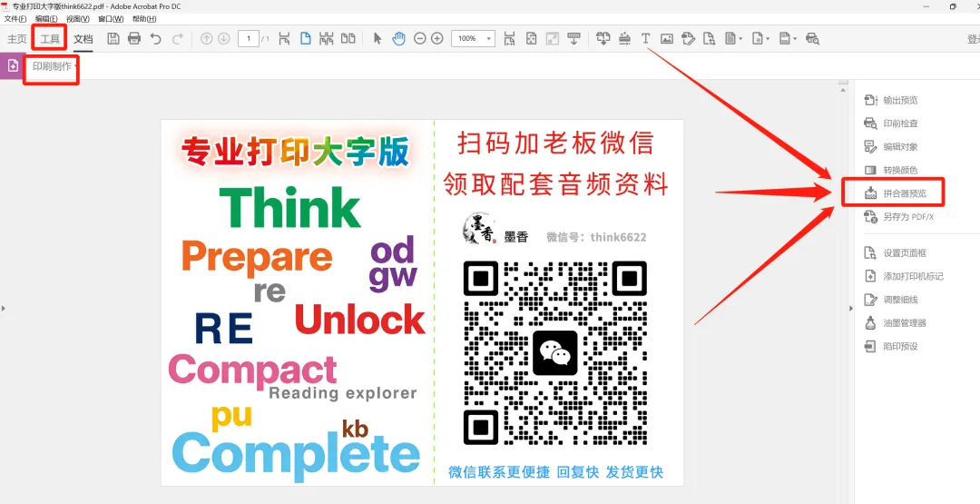Choose 另存为 PDF/X
980x504 pixels.
click(x=898, y=217)
